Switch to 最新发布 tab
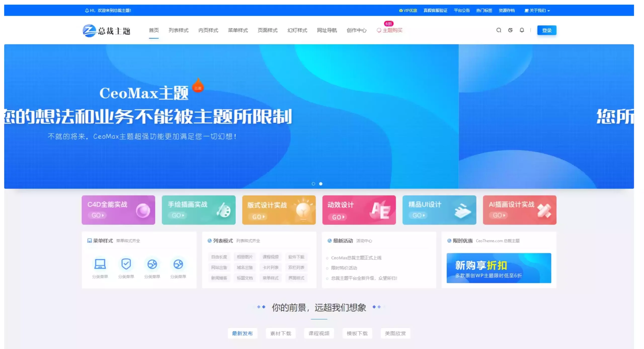 click(x=242, y=333)
